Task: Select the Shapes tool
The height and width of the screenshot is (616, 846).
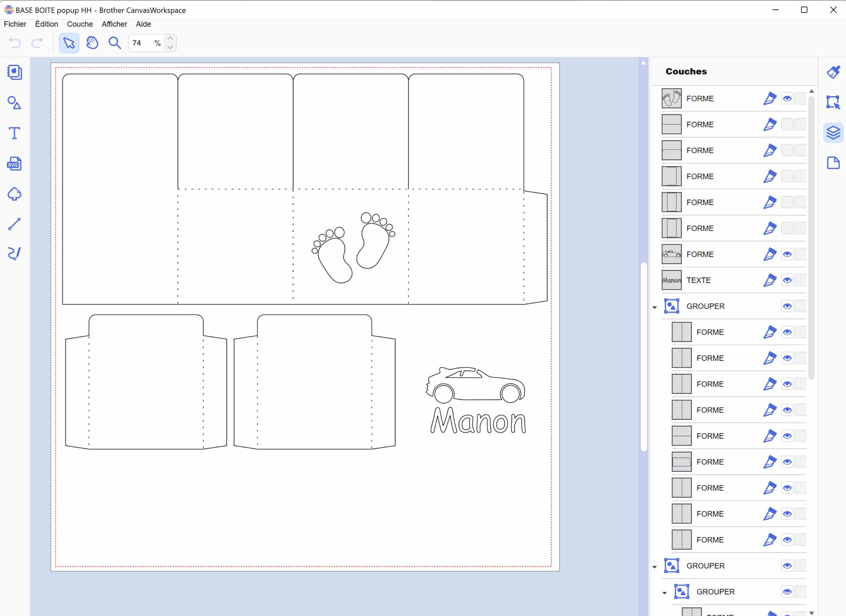Action: (14, 103)
